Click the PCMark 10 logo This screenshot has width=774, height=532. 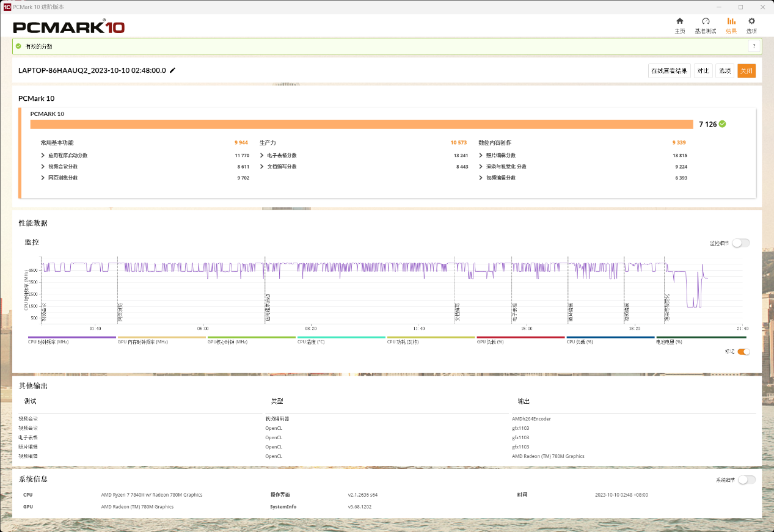point(68,27)
